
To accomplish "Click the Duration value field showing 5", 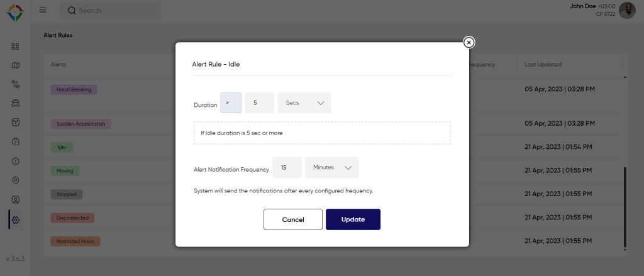I will coord(259,102).
